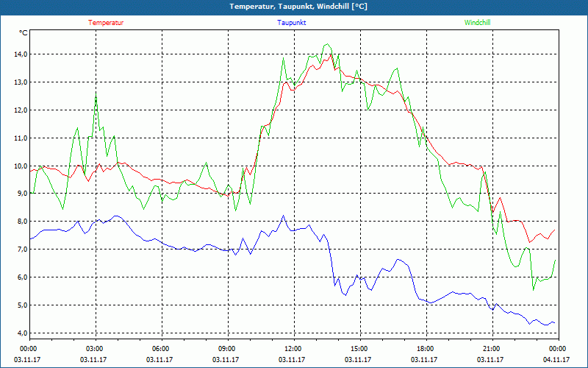Viewport: 588px width, 368px height.
Task: Click the 9,0 y-axis value
Action: point(22,194)
